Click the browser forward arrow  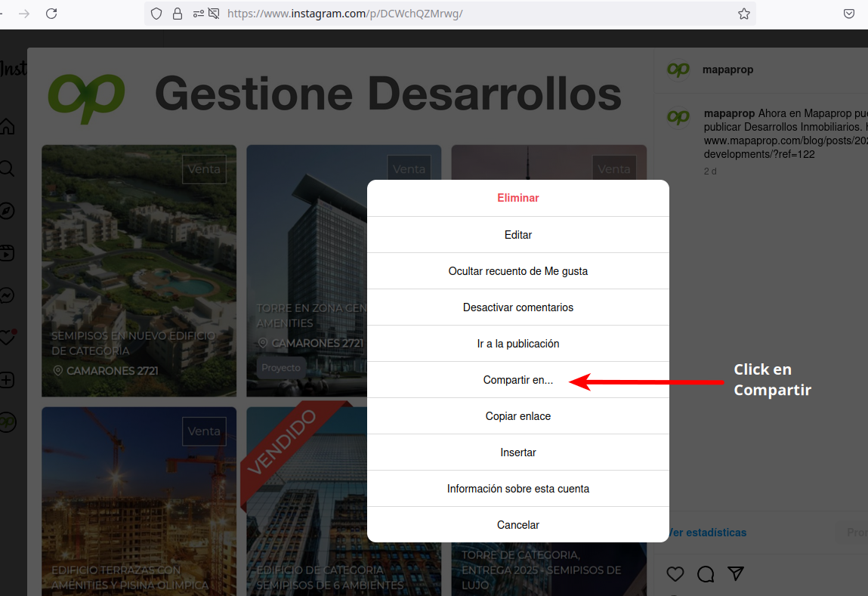coord(24,14)
